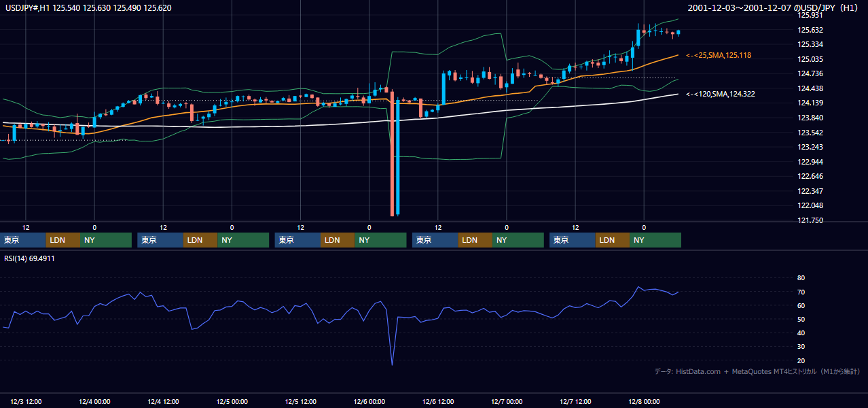Click the price axis value 122.048

click(811, 205)
